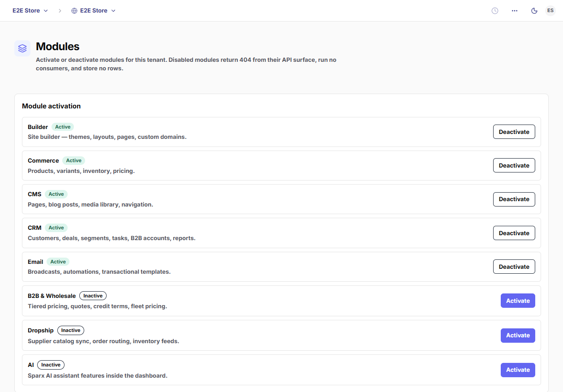
Task: Click the Module activation section title
Action: 52,106
